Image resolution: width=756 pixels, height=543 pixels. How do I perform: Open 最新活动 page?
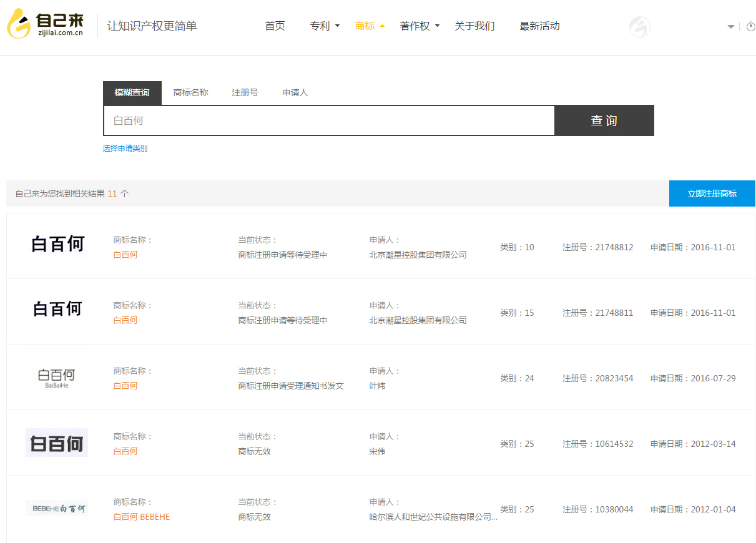coord(539,26)
